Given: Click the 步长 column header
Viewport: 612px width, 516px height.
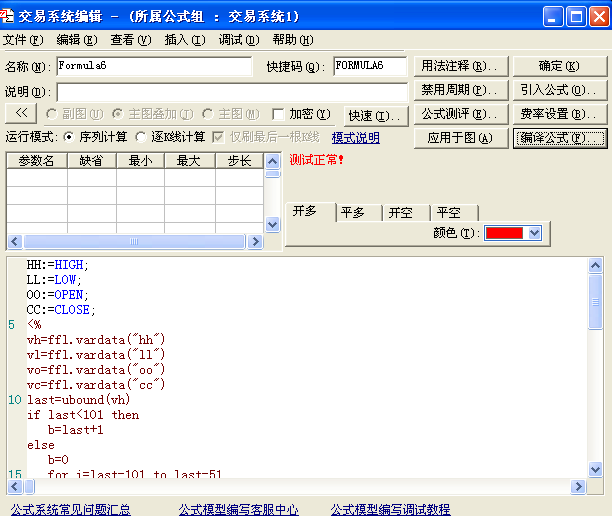Looking at the screenshot, I should pyautogui.click(x=240, y=161).
